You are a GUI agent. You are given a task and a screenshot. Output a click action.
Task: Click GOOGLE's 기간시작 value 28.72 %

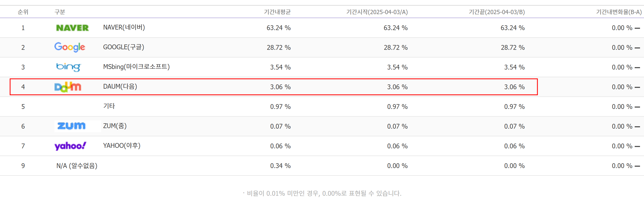(x=396, y=48)
